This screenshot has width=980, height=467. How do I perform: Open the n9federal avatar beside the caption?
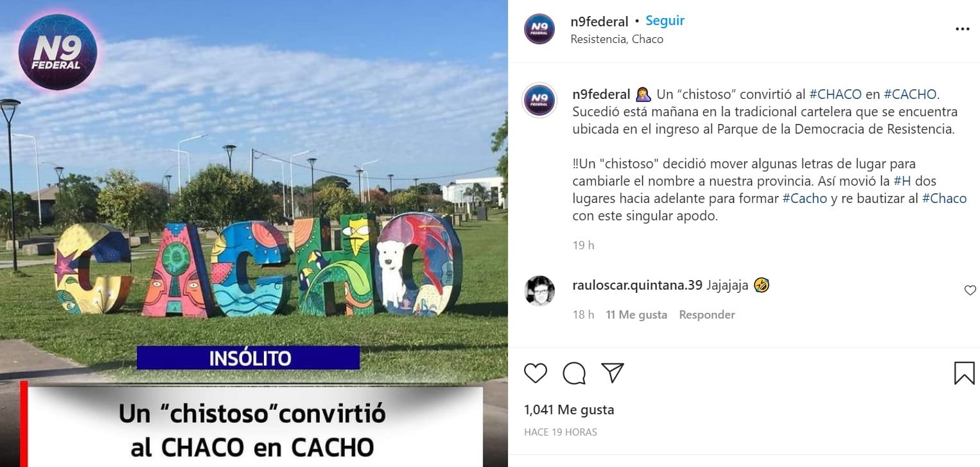[x=539, y=100]
